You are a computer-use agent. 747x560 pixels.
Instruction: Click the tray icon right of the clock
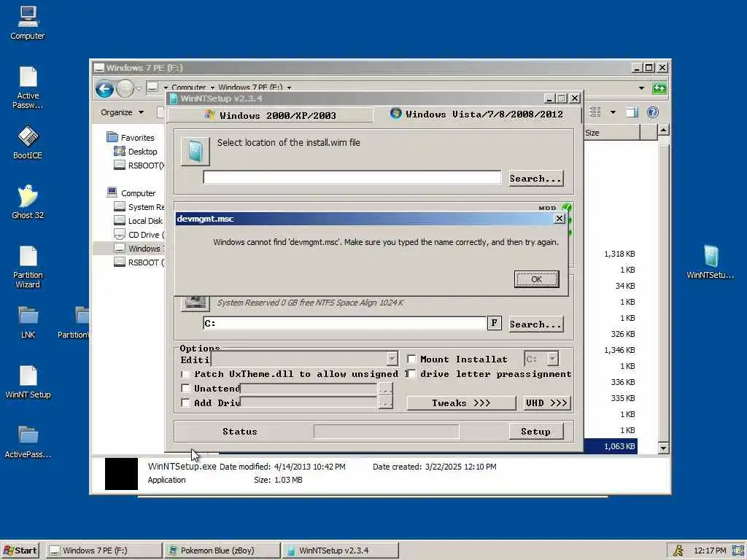738,551
